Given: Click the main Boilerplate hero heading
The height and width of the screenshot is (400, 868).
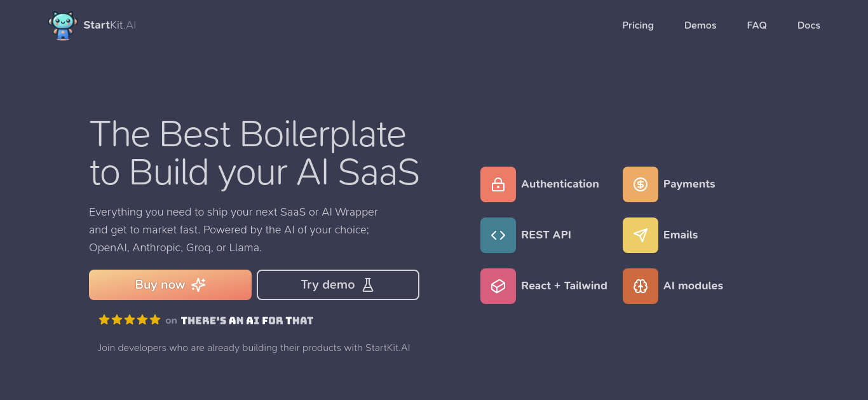Looking at the screenshot, I should [254, 153].
